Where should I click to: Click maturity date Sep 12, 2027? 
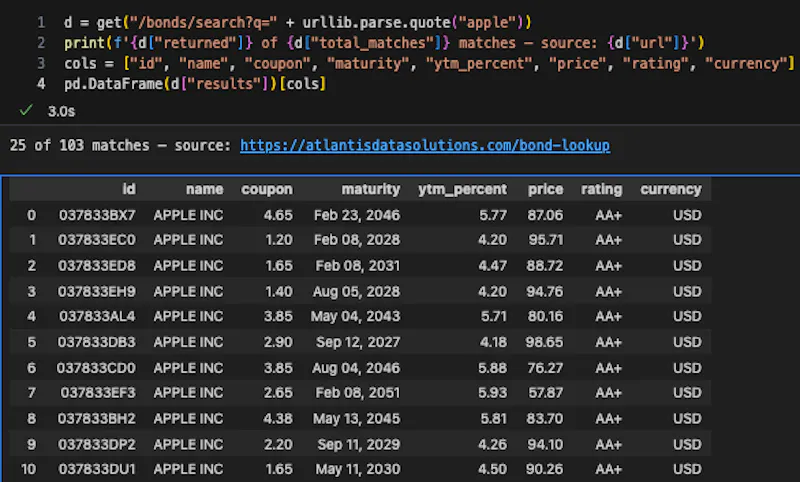pos(358,342)
